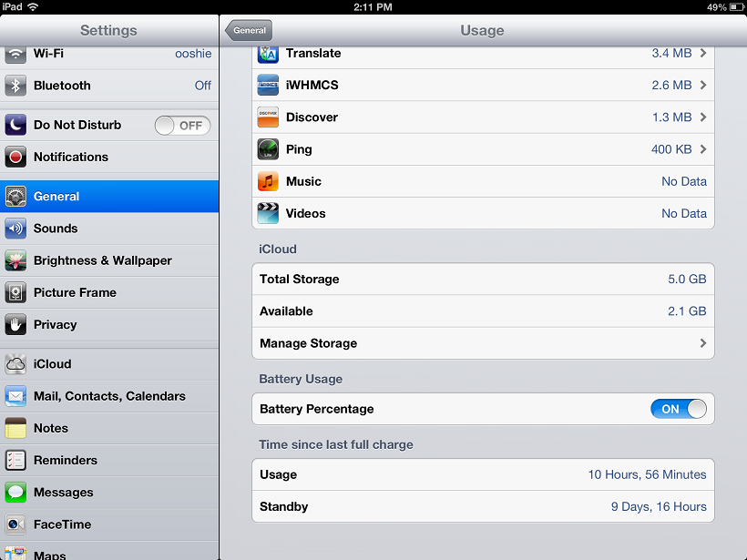Tap the Wi-Fi signal status bar icon
This screenshot has width=747, height=560.
pyautogui.click(x=33, y=6)
